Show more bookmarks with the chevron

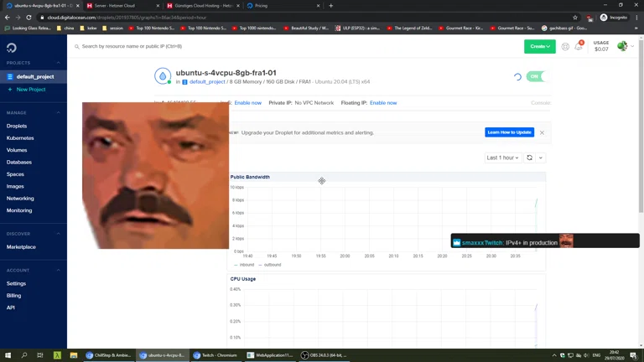(636, 28)
